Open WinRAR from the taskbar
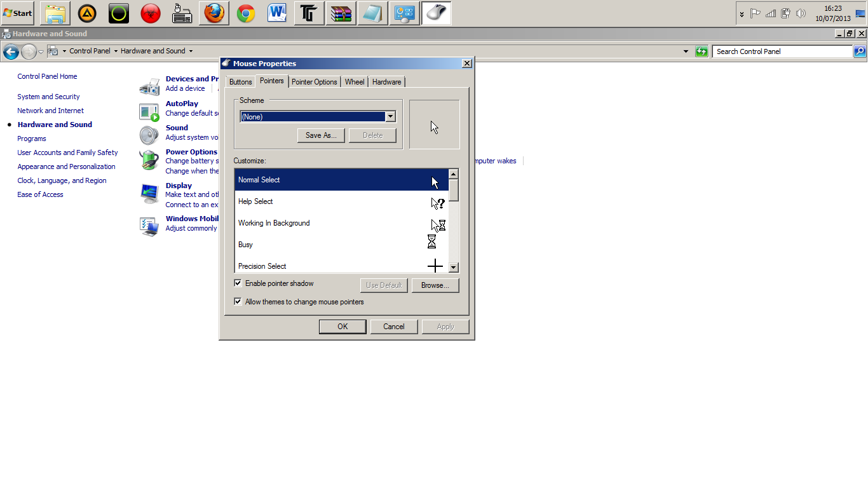The width and height of the screenshot is (868, 488). tap(341, 13)
